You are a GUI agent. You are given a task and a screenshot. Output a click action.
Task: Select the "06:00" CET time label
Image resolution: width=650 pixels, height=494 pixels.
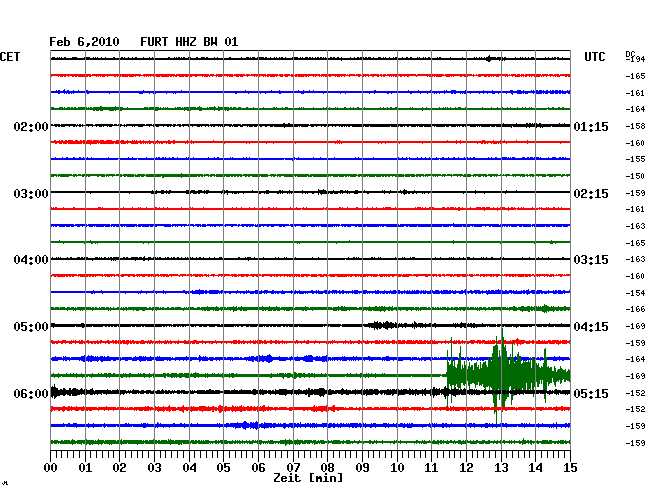point(31,393)
